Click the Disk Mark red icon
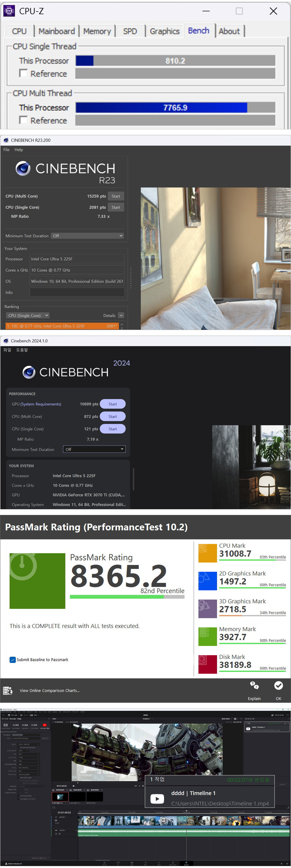 click(207, 664)
